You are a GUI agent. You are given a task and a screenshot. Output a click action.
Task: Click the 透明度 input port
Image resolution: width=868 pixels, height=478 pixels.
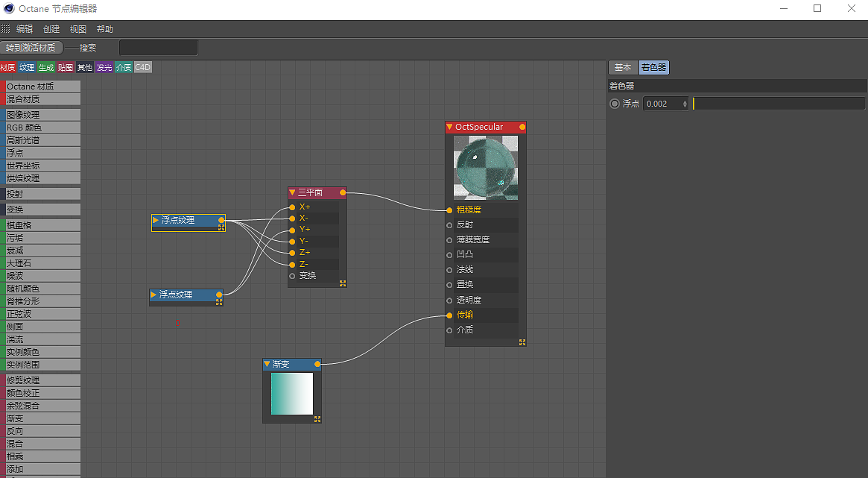click(449, 301)
